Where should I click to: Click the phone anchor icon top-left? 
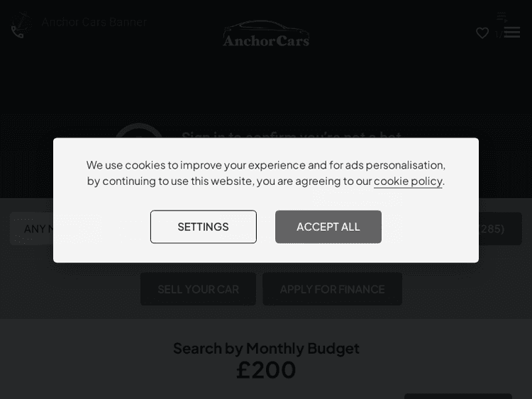21,25
